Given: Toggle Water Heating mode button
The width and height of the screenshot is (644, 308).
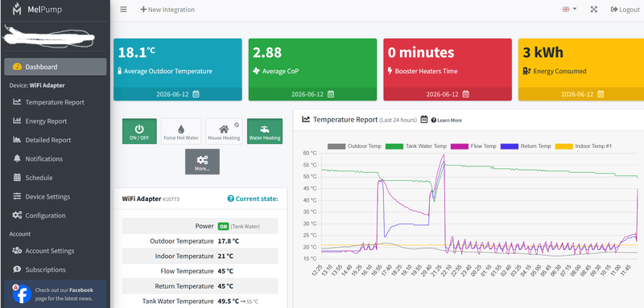Looking at the screenshot, I should click(265, 131).
